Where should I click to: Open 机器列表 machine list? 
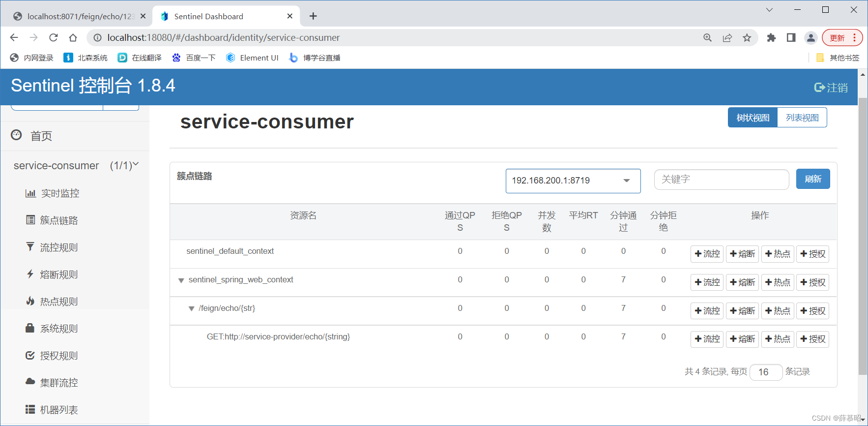(x=52, y=410)
